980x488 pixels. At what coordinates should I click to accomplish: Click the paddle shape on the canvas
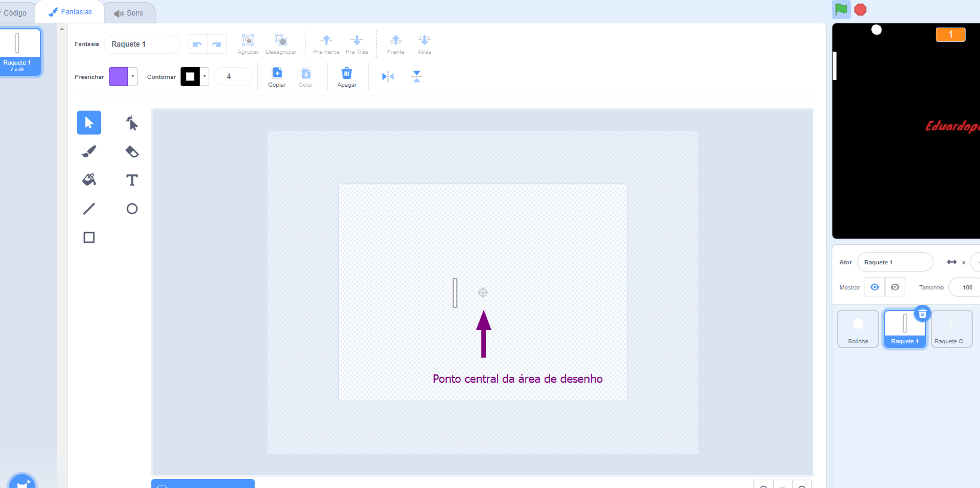point(455,292)
